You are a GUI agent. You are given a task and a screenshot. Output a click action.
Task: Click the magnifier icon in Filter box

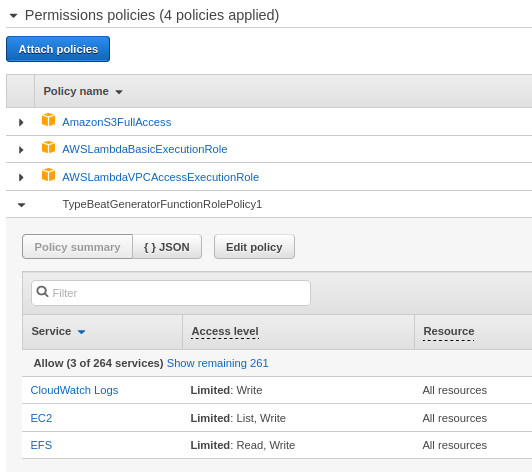point(42,292)
